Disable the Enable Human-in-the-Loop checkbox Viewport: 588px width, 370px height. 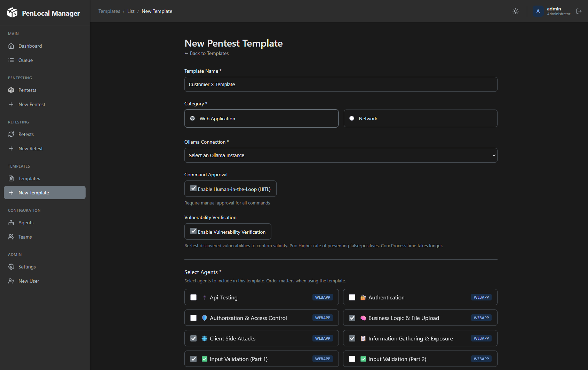(x=193, y=188)
